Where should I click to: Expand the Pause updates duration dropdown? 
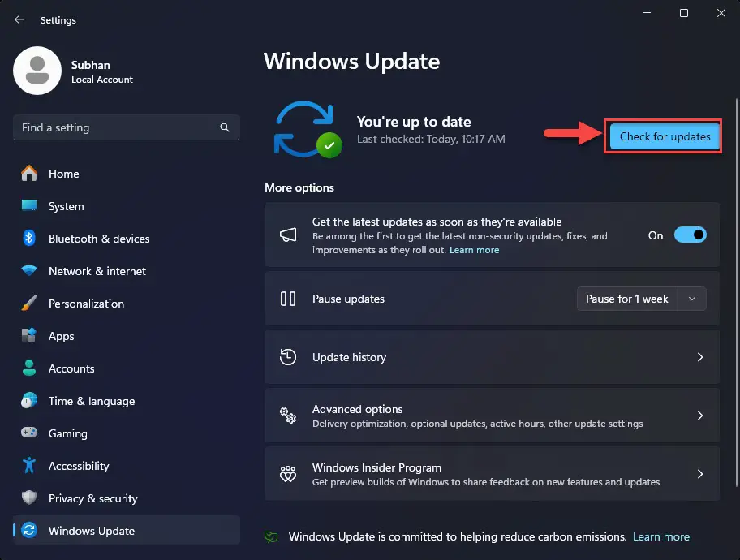pos(692,299)
